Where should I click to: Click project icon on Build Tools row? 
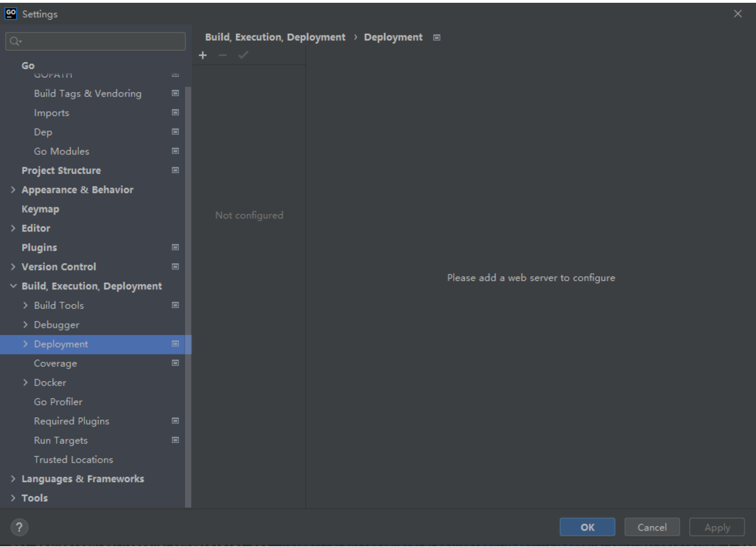tap(175, 305)
